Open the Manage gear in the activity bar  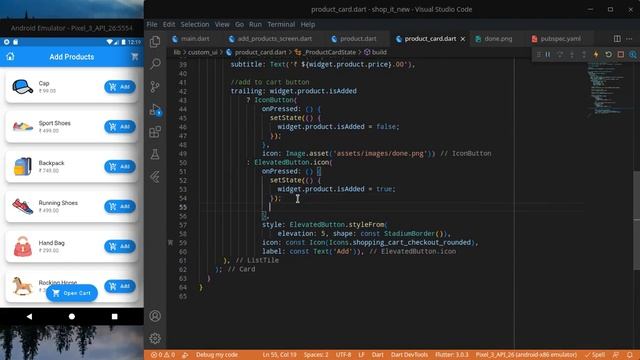155,338
